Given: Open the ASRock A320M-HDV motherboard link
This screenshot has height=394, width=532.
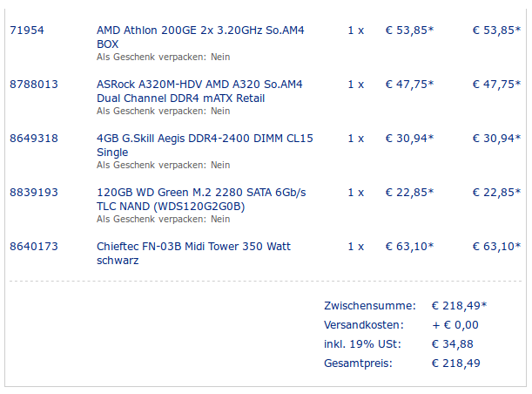Looking at the screenshot, I should point(199,91).
